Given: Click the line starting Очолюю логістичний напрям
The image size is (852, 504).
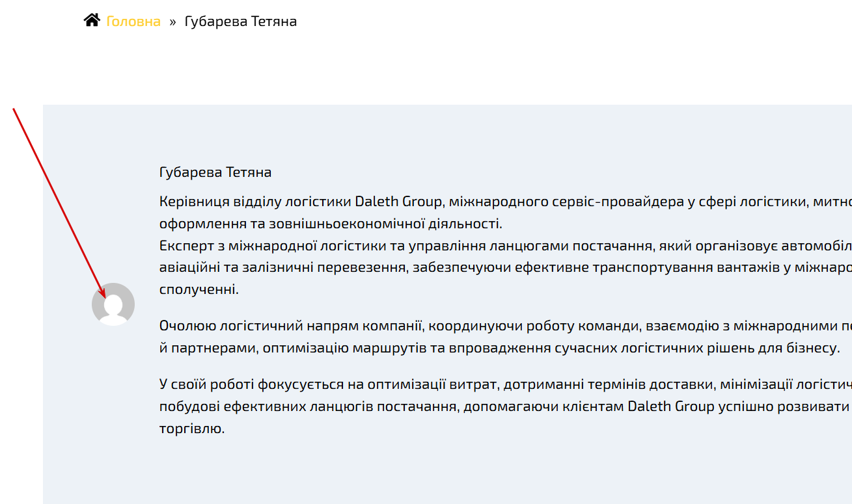Looking at the screenshot, I should click(506, 326).
